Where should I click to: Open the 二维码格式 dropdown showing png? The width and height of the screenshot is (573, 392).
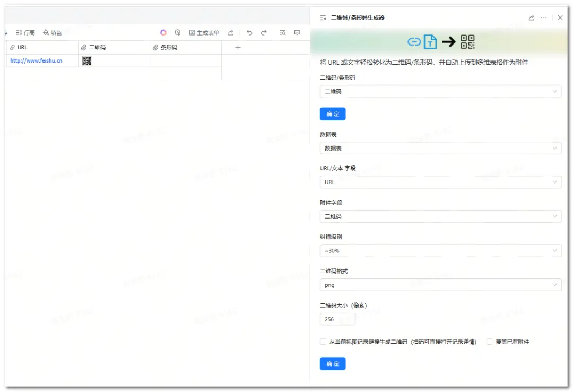click(x=441, y=285)
